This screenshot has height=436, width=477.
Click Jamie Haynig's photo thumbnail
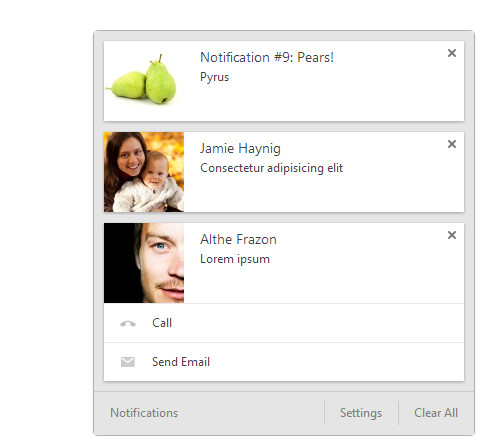(x=144, y=172)
